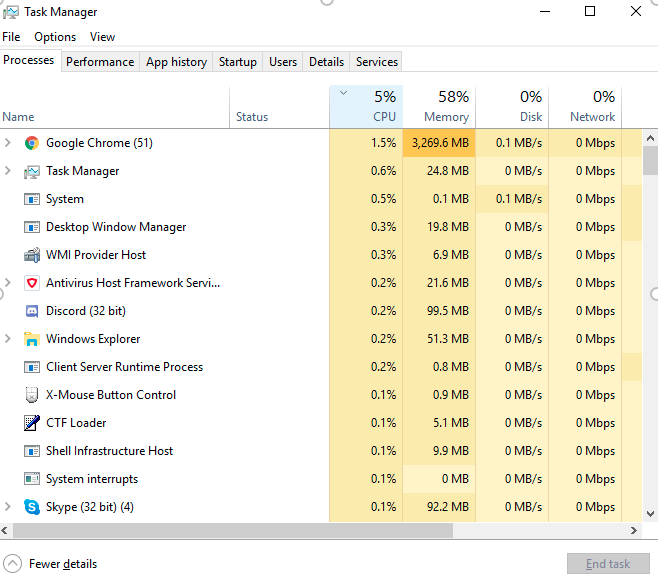Expand the Task Manager process row
The image size is (658, 581).
click(8, 171)
